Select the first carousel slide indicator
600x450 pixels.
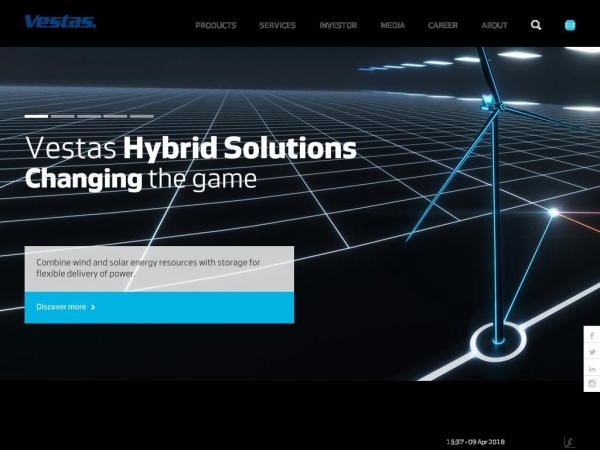tap(36, 116)
